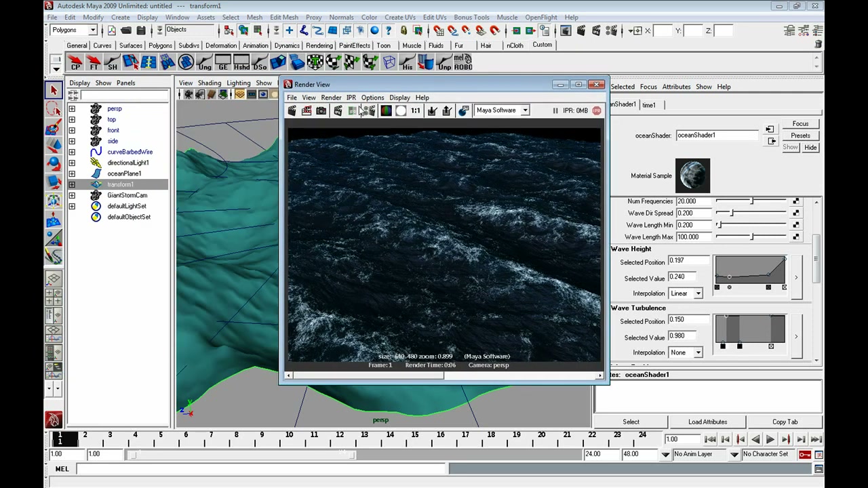Click the FT shelf button
Screen dimensions: 868x488
tap(94, 63)
